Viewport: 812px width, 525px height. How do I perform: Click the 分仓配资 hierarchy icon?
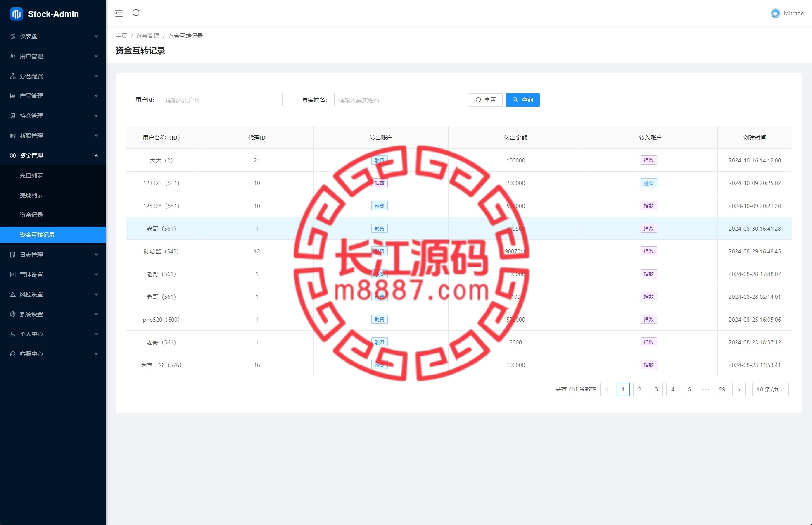tap(13, 76)
